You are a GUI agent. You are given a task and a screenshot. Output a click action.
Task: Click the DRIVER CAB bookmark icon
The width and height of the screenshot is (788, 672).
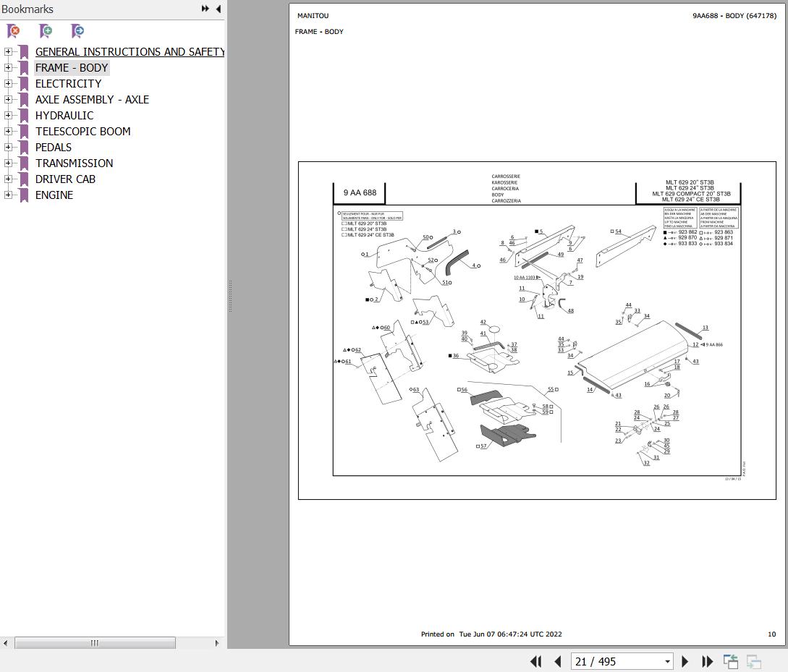pos(24,179)
